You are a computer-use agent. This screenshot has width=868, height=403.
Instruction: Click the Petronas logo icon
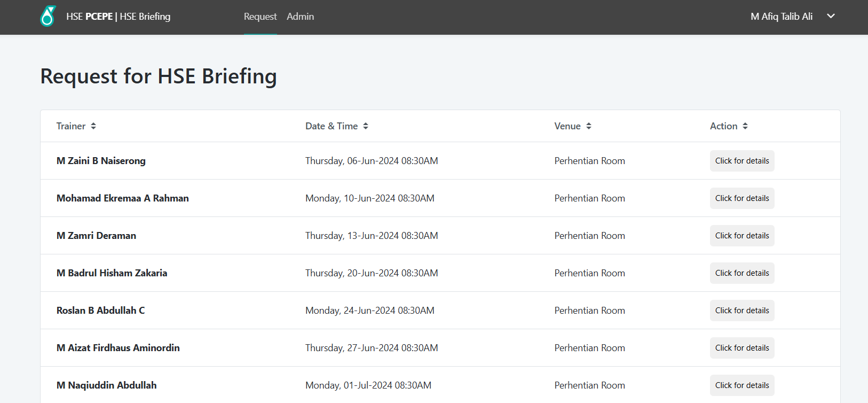pyautogui.click(x=48, y=17)
